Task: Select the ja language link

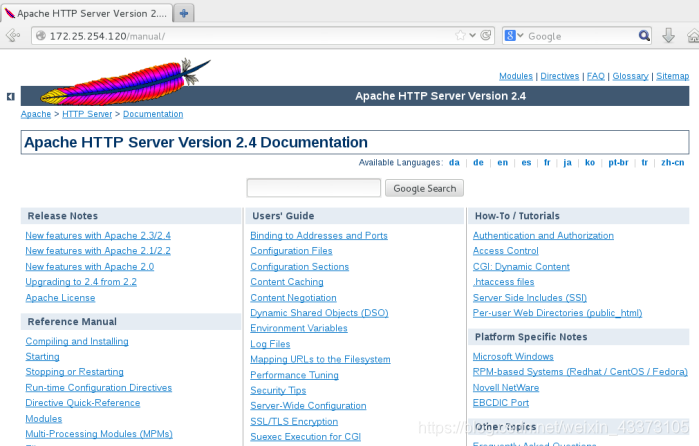Action: [567, 163]
